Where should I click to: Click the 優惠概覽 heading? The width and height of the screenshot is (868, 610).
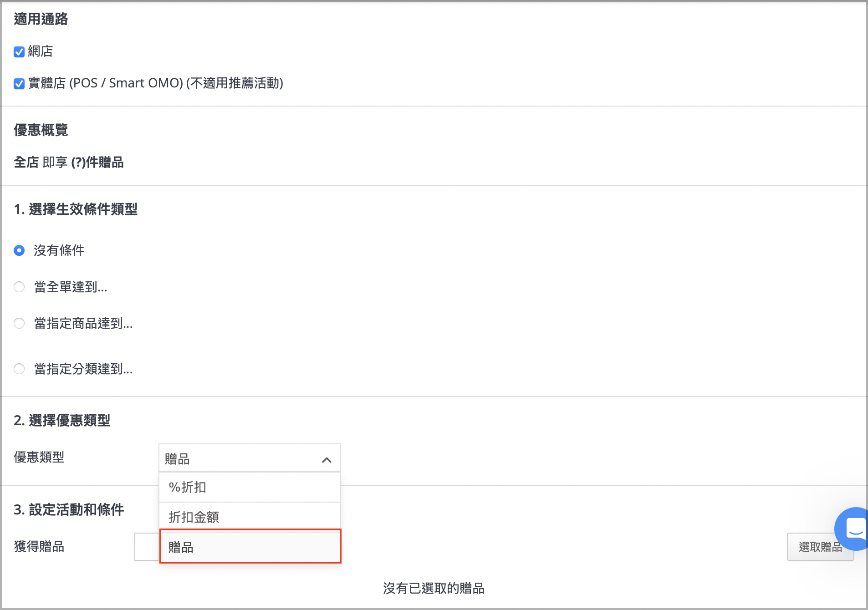click(41, 130)
